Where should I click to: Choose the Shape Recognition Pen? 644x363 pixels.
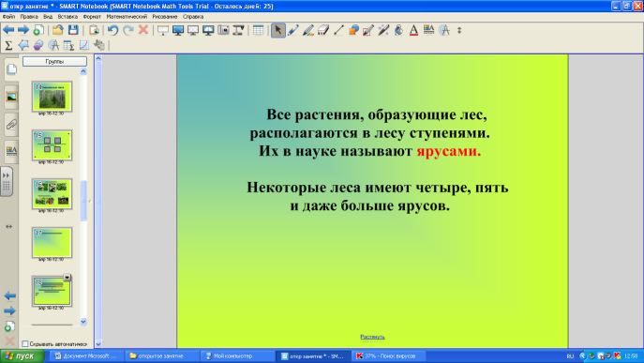[x=368, y=30]
